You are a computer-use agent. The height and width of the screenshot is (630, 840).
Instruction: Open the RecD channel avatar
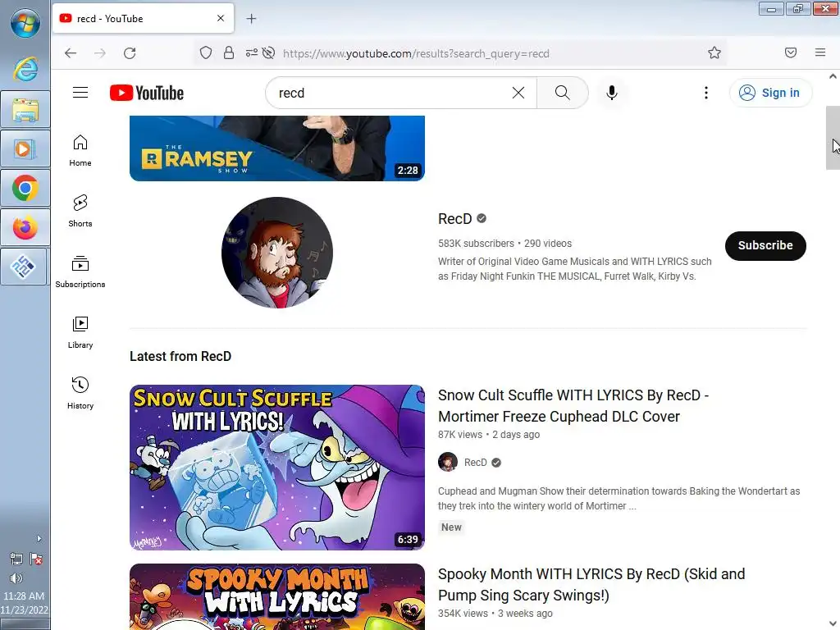point(277,253)
